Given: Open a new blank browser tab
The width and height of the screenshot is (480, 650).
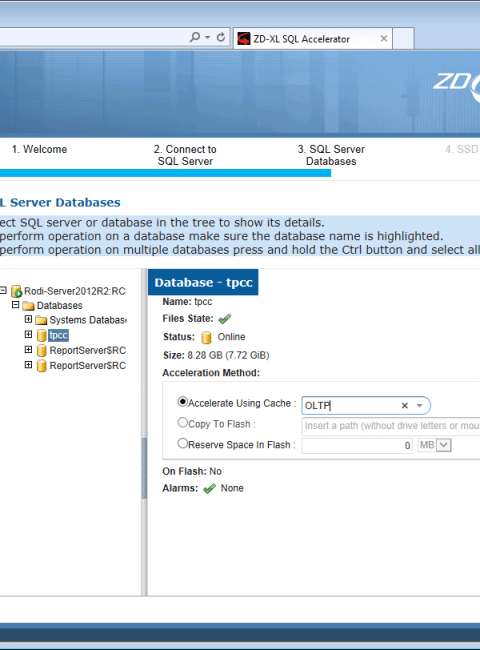Looking at the screenshot, I should pos(403,39).
